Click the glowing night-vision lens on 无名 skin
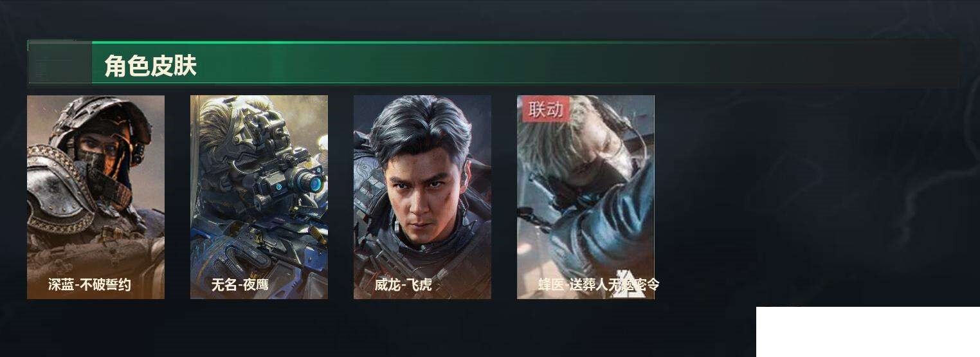The image size is (980, 357). [x=314, y=185]
